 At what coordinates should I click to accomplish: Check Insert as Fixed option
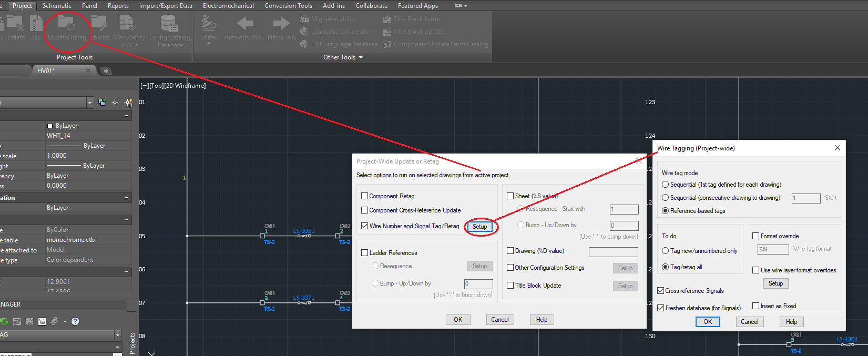(x=755, y=306)
